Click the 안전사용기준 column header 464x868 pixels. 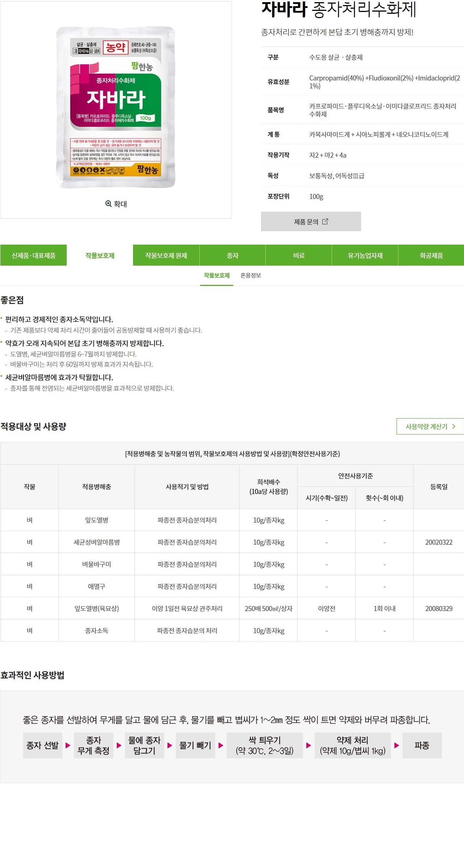356,476
